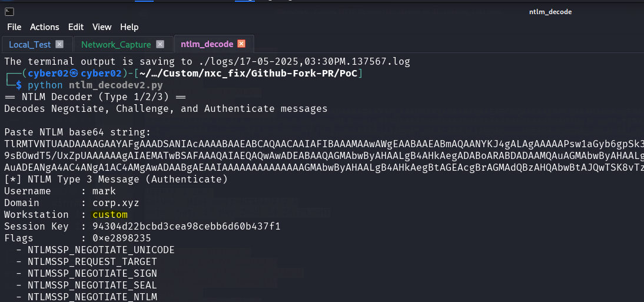Open the View menu
This screenshot has height=302, width=644.
pyautogui.click(x=102, y=27)
